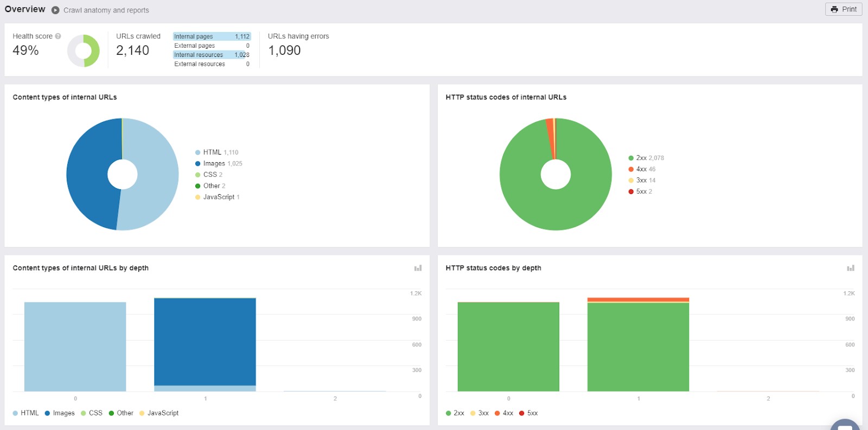Play the Crawl anatomy video icon
The height and width of the screenshot is (430, 868).
click(x=55, y=10)
